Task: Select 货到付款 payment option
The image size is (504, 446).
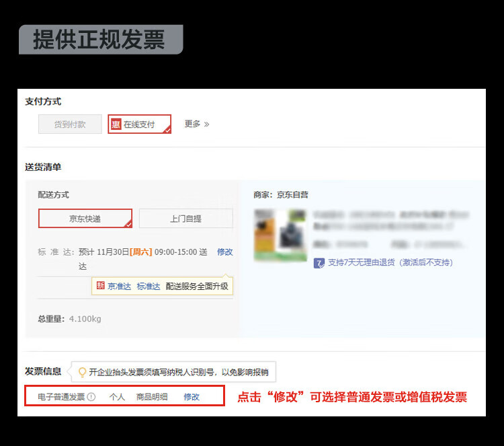Action: 70,124
